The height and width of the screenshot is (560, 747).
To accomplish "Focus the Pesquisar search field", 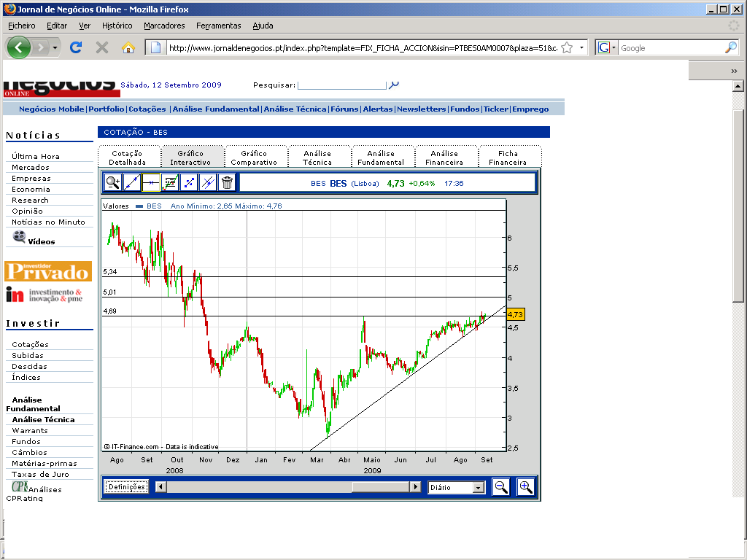I will point(341,85).
